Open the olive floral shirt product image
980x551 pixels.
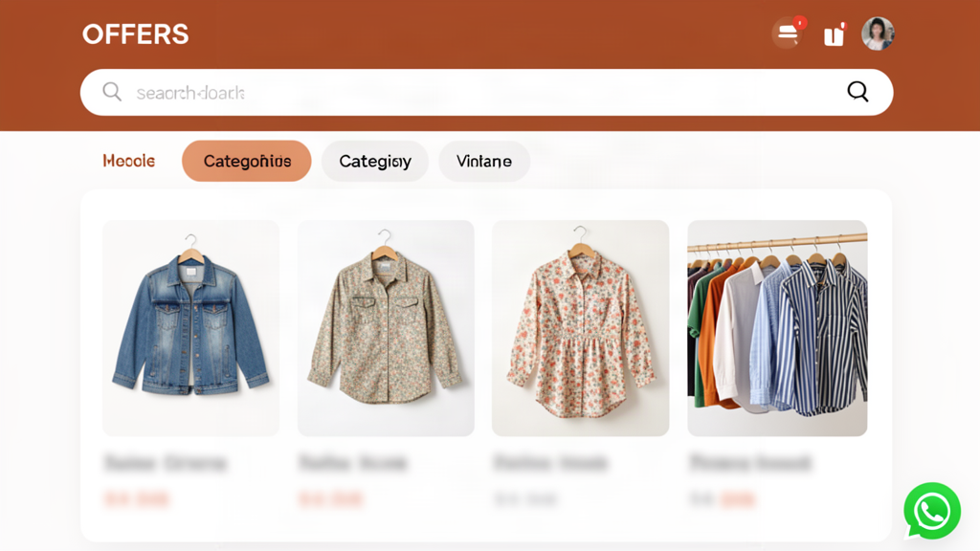[x=386, y=328]
